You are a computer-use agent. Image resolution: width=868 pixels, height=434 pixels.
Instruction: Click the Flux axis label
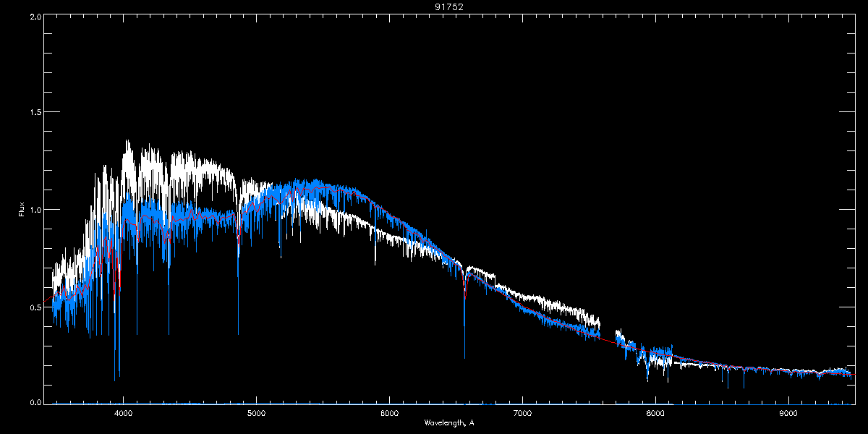coord(21,208)
